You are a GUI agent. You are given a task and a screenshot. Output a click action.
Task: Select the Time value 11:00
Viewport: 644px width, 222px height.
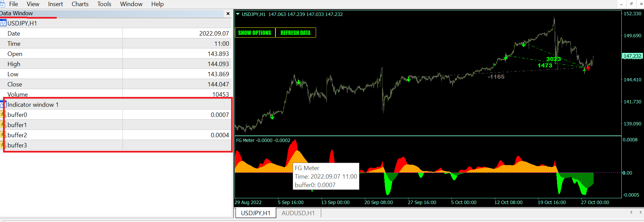coord(222,43)
